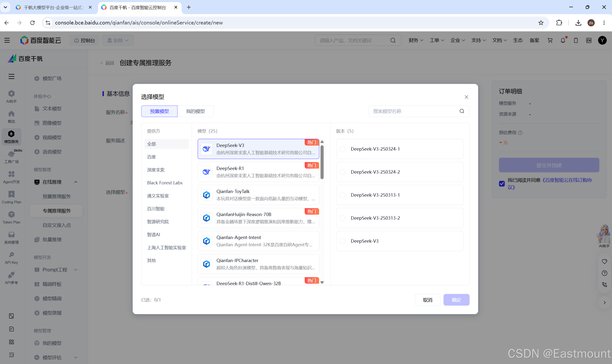Switch to the 预置模型 tab
The image size is (612, 364).
point(159,111)
